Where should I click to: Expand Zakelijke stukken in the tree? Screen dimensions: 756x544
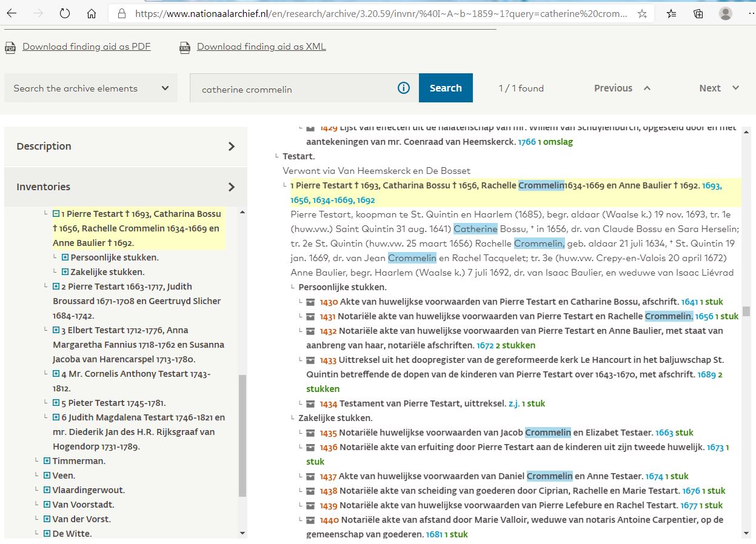[x=65, y=272]
